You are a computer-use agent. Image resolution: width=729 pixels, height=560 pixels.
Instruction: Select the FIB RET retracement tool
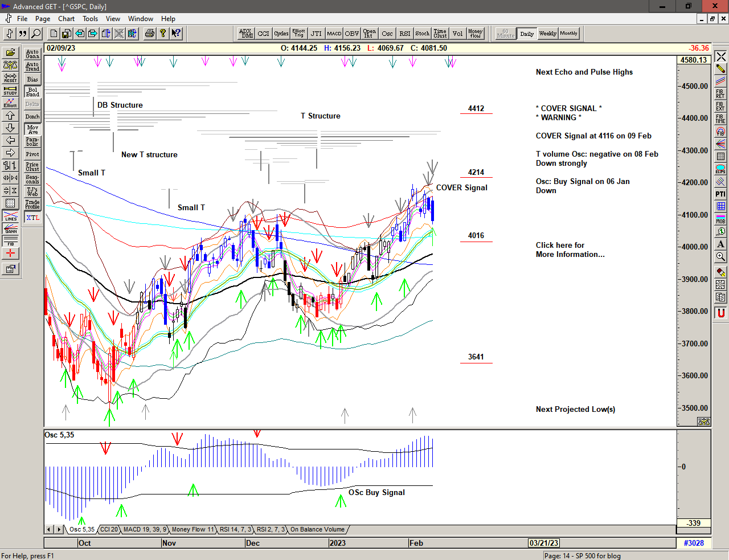pos(720,94)
